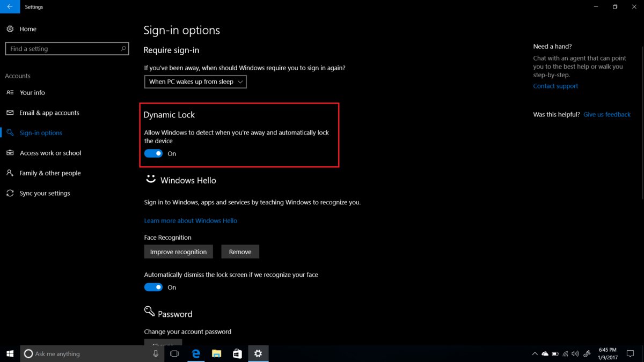Select Family & other people settings
The width and height of the screenshot is (644, 362).
pos(50,173)
